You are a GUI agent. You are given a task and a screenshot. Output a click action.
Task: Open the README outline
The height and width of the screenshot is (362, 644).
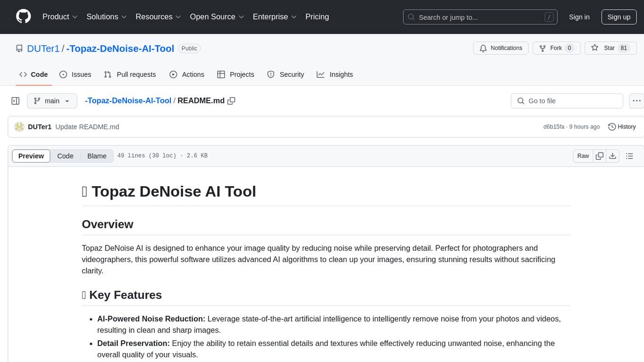tap(629, 156)
